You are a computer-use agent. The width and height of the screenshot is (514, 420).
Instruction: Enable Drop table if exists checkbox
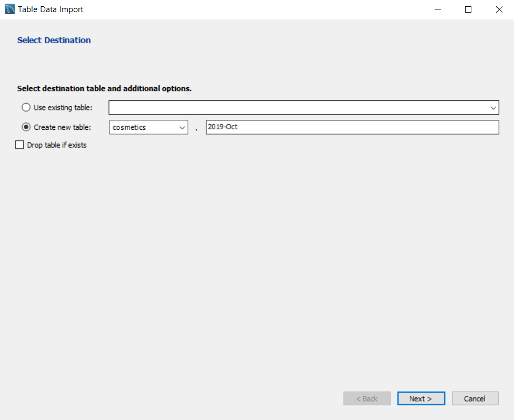(x=19, y=145)
